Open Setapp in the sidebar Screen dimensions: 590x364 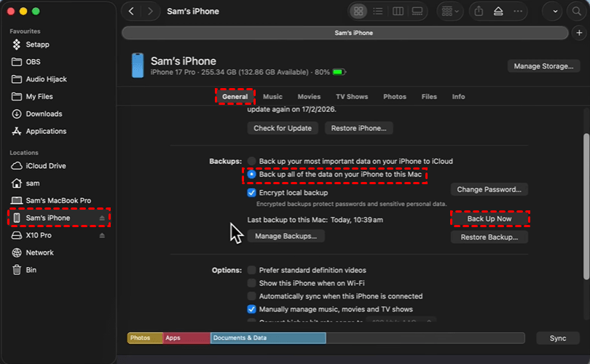(37, 44)
